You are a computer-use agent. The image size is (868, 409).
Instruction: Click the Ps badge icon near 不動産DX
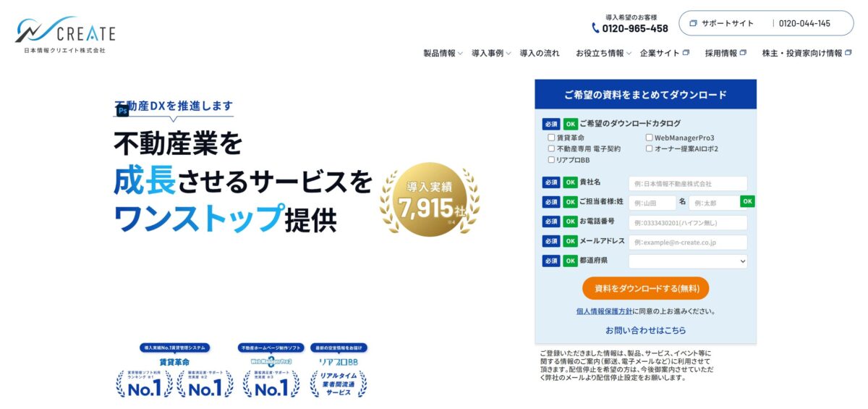(122, 111)
